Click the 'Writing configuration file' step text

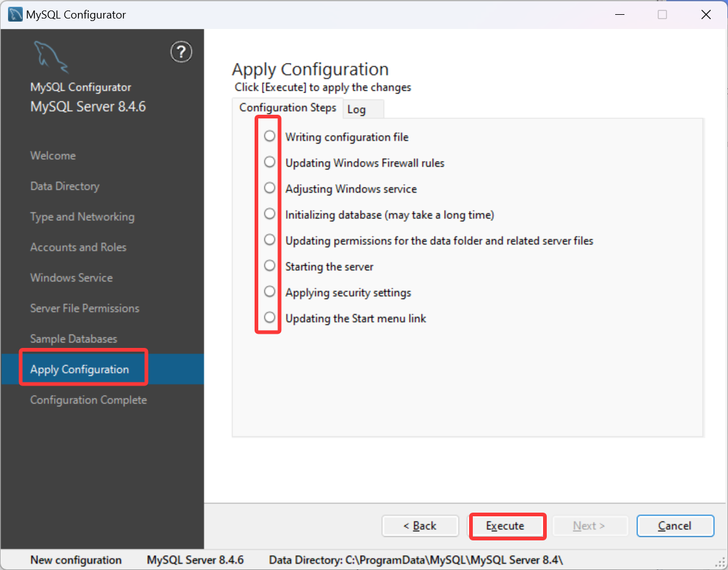point(347,138)
